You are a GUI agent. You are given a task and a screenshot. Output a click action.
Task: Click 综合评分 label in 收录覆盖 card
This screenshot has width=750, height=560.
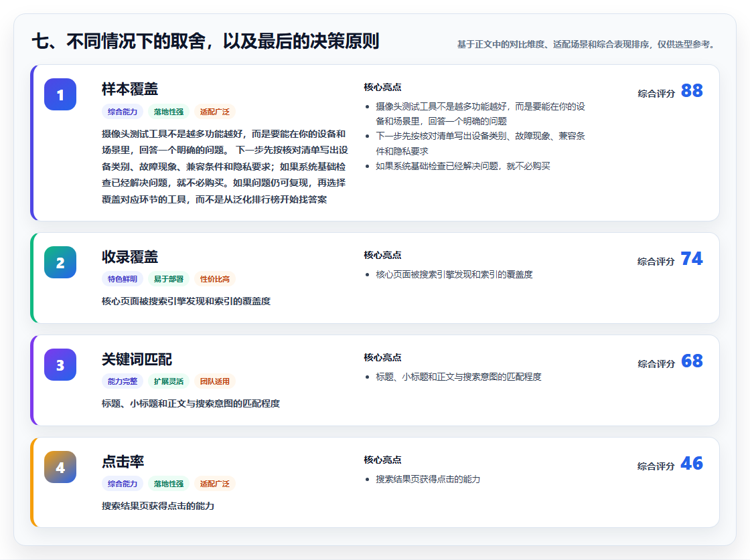pyautogui.click(x=656, y=262)
